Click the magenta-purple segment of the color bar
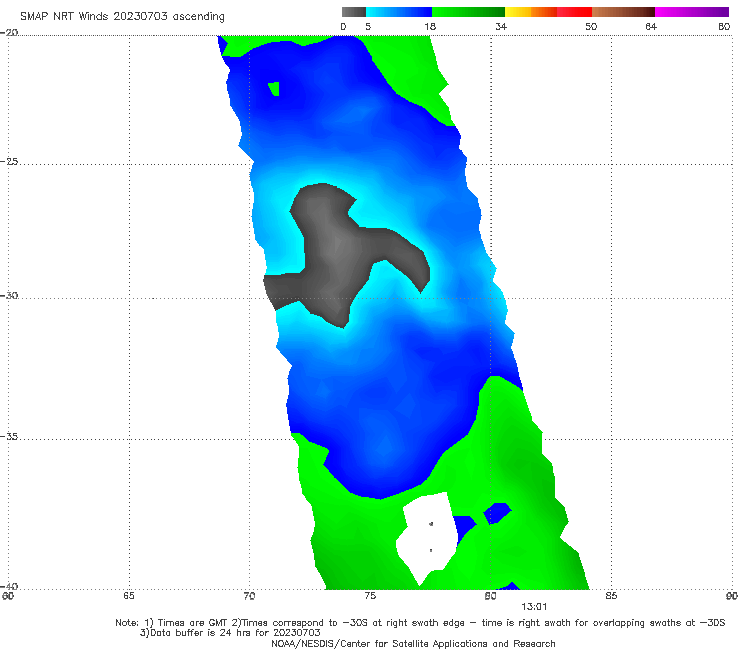The height and width of the screenshot is (650, 740). (692, 12)
